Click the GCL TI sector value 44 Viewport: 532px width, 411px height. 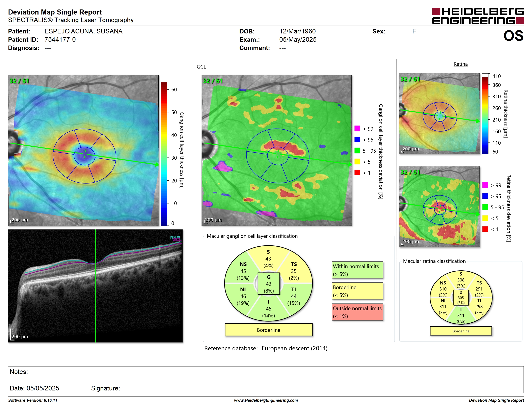coord(294,296)
